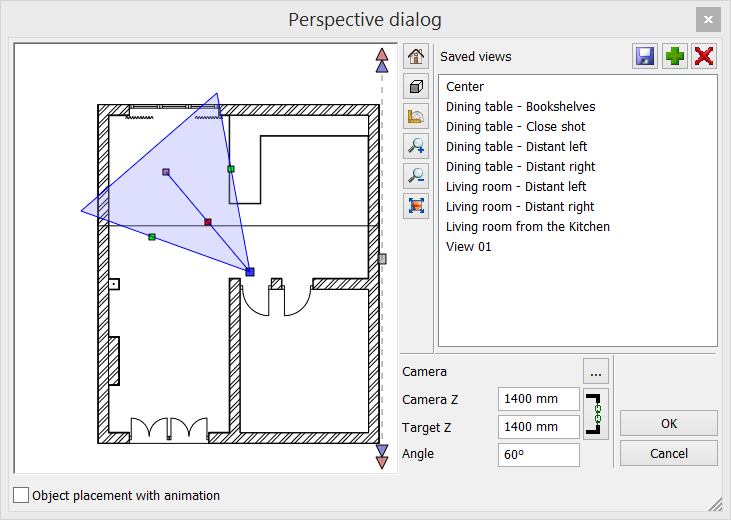Image resolution: width=731 pixels, height=520 pixels.
Task: Confirm with the OK button
Action: pos(668,423)
